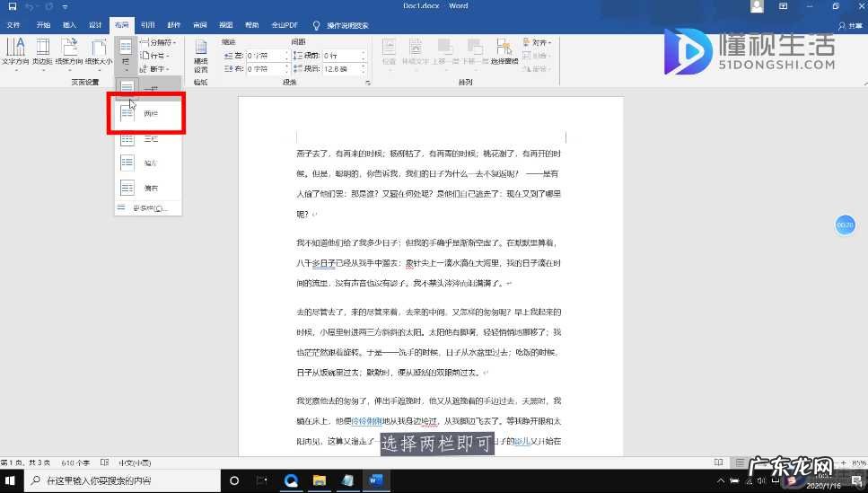This screenshot has height=493, width=868.
Task: Open ribbon display options
Action: pos(784,6)
